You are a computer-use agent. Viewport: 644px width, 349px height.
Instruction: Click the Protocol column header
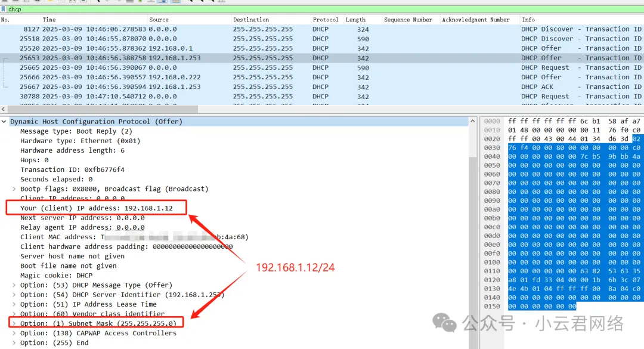point(325,20)
